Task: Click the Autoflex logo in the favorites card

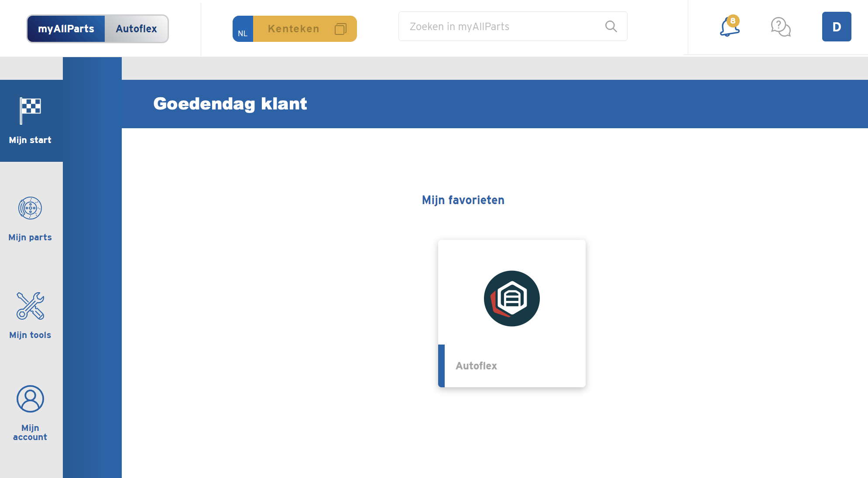Action: tap(511, 299)
